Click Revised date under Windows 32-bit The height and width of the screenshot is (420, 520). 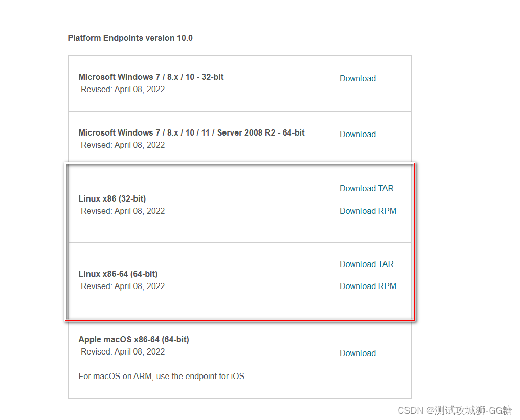tap(122, 89)
